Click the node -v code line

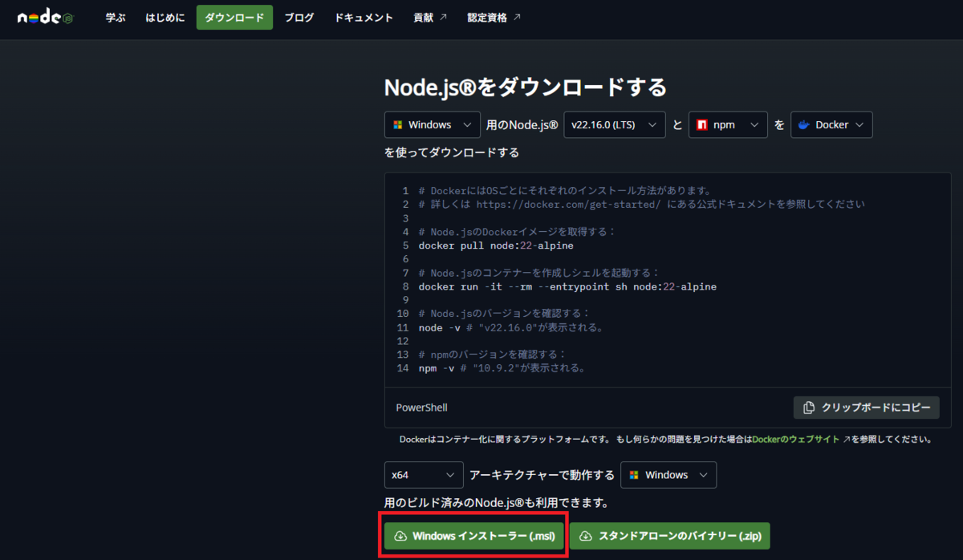point(510,327)
